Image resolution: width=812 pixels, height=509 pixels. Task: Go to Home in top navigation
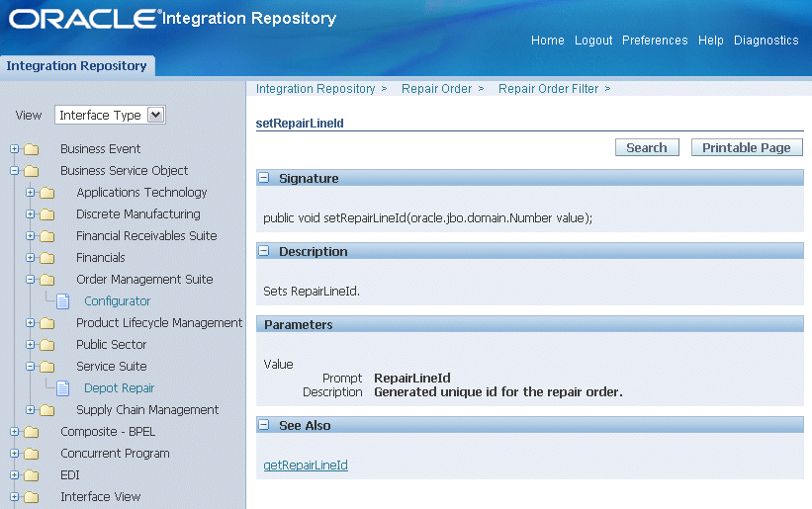tap(547, 41)
